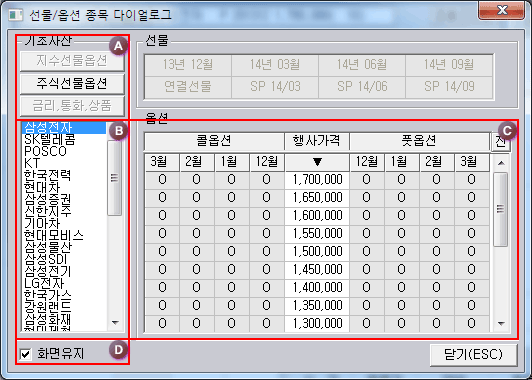Click the options table scrollbar thumb

tap(500, 209)
